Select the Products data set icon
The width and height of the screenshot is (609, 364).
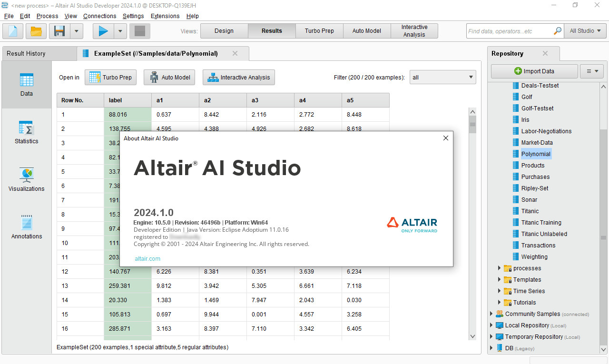(516, 166)
